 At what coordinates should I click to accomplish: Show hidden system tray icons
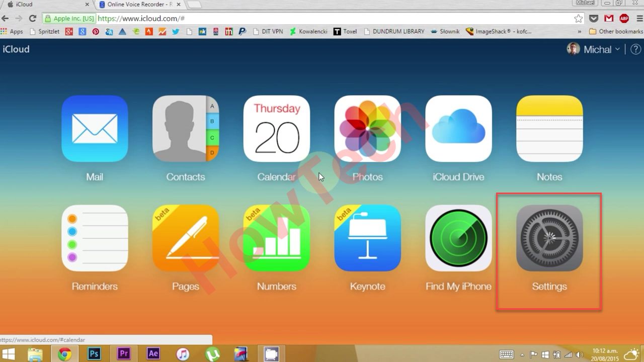pyautogui.click(x=522, y=354)
